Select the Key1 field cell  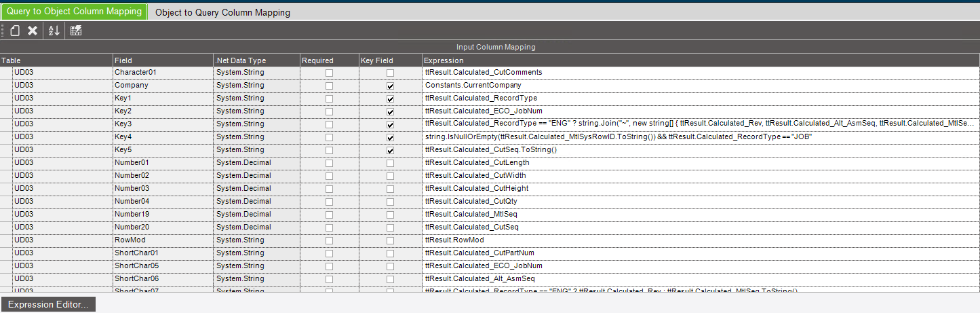coord(163,98)
